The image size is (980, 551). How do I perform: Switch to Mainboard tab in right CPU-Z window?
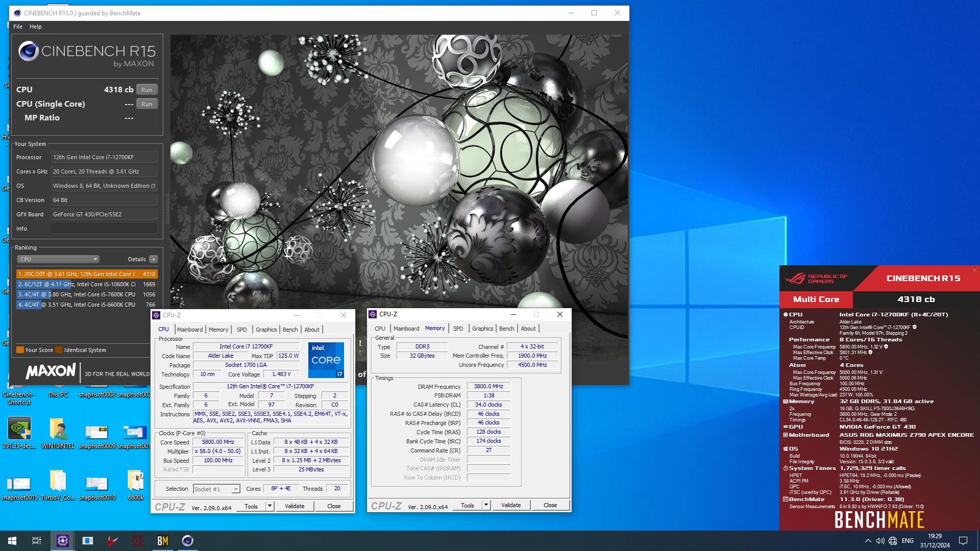[x=406, y=329]
